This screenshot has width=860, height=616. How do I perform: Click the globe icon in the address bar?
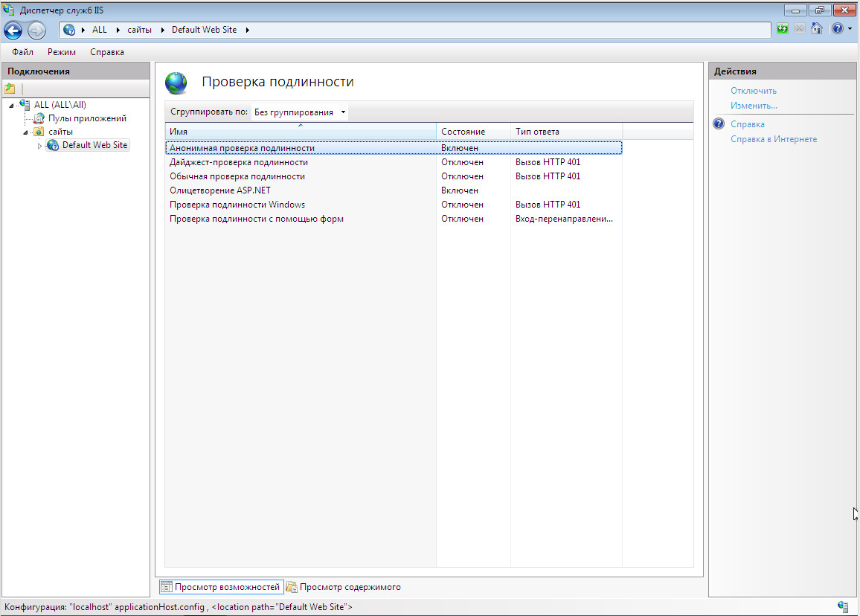click(x=69, y=30)
